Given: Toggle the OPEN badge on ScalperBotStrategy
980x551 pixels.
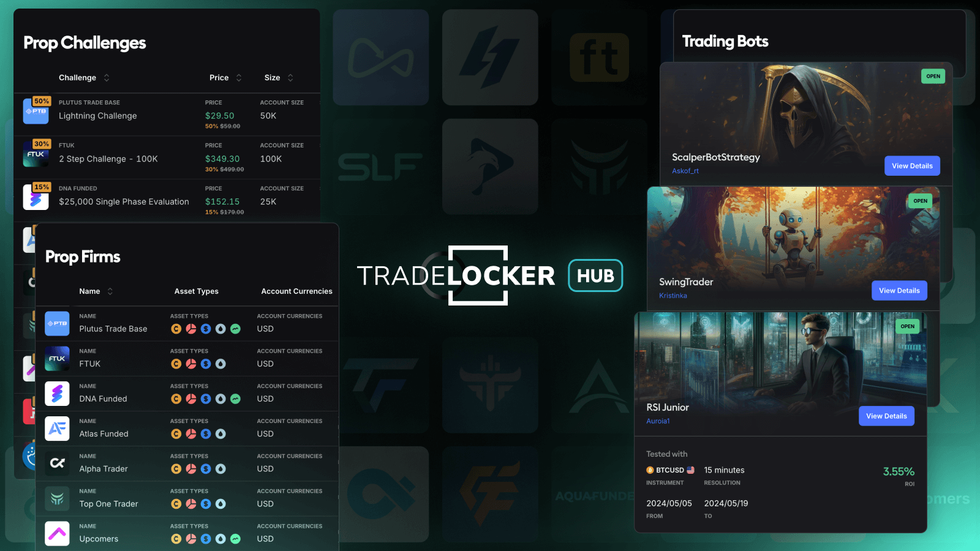Looking at the screenshot, I should pyautogui.click(x=933, y=76).
